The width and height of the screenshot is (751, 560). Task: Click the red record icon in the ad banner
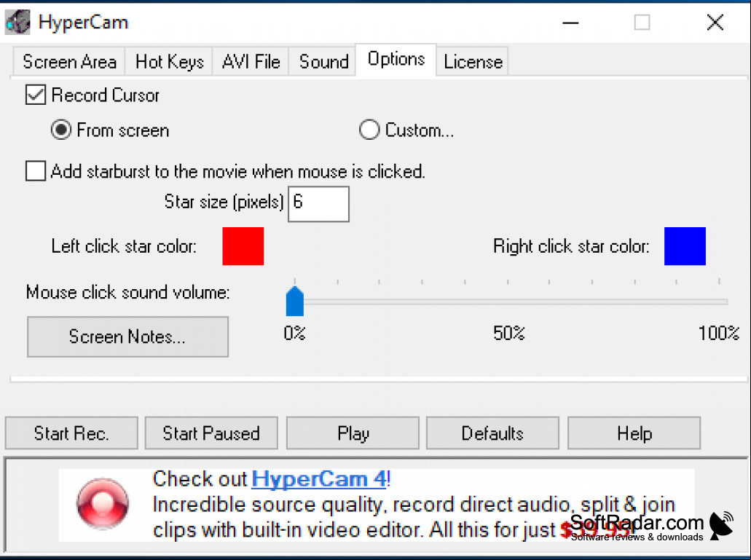[103, 503]
